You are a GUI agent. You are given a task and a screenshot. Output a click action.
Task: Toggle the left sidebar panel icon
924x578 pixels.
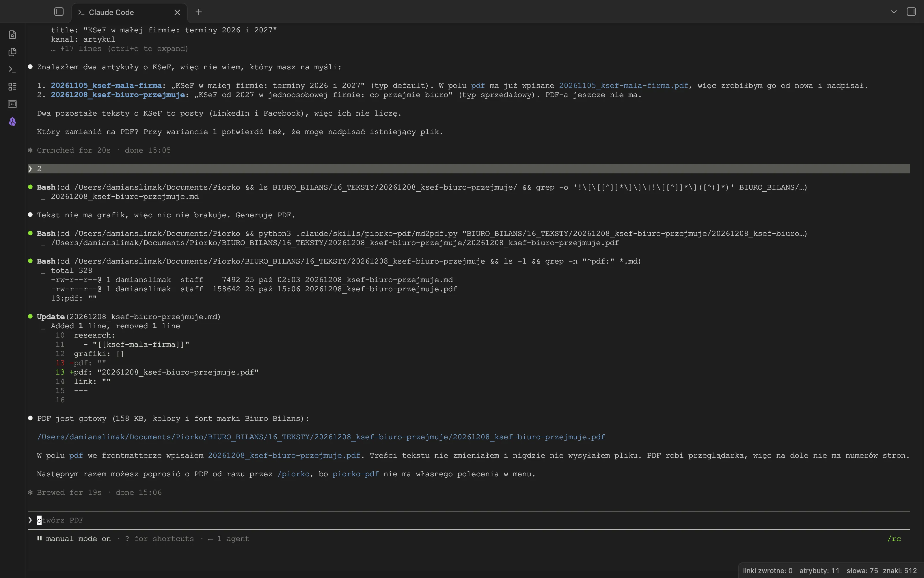(x=59, y=12)
